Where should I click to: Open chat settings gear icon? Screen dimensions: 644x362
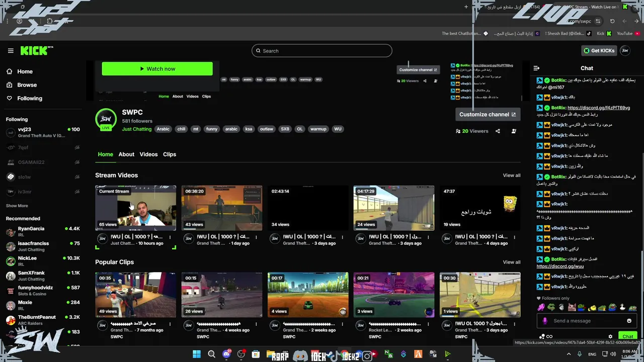pyautogui.click(x=610, y=336)
